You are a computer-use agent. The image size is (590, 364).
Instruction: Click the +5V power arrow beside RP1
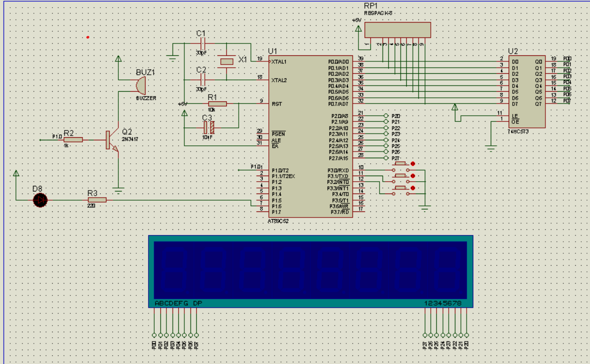point(359,29)
